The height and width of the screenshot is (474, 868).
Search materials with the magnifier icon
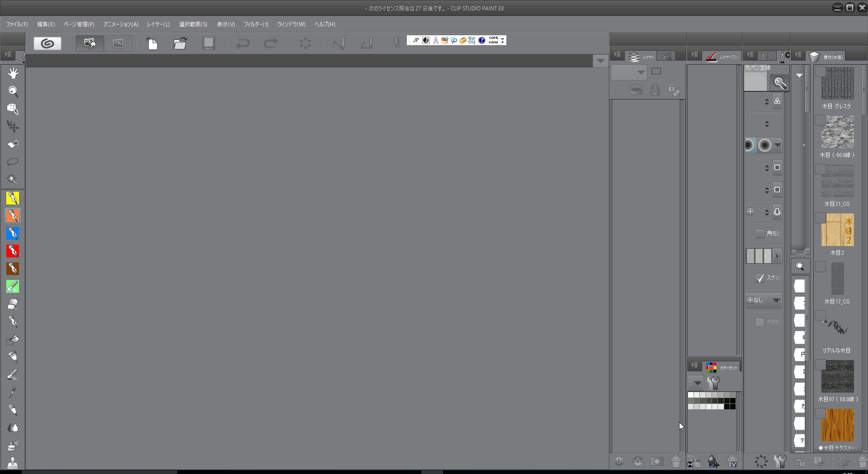[x=800, y=266]
